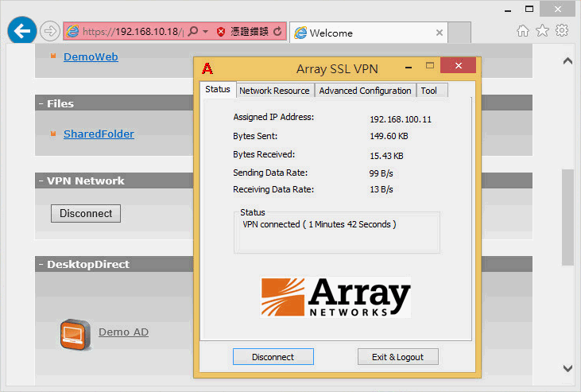The height and width of the screenshot is (392, 581).
Task: Click the Exit & Logout button
Action: (x=397, y=357)
